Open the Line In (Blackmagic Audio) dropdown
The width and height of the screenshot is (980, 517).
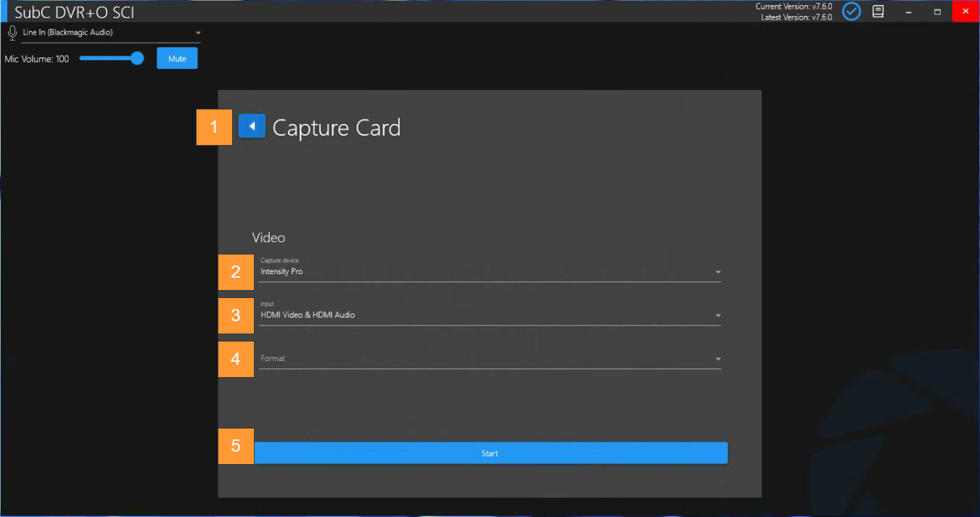tap(109, 33)
